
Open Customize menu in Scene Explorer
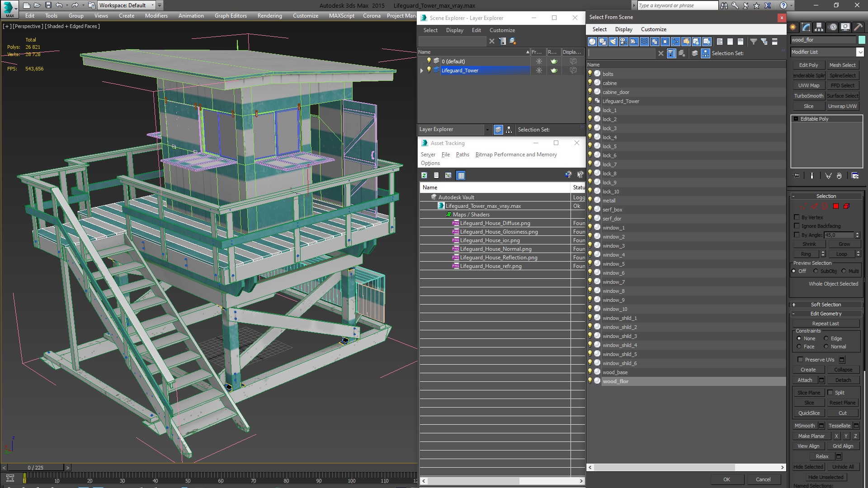(x=502, y=30)
